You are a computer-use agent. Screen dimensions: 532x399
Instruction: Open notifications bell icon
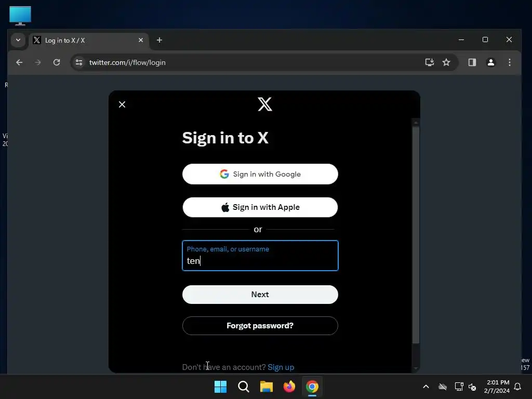518,387
